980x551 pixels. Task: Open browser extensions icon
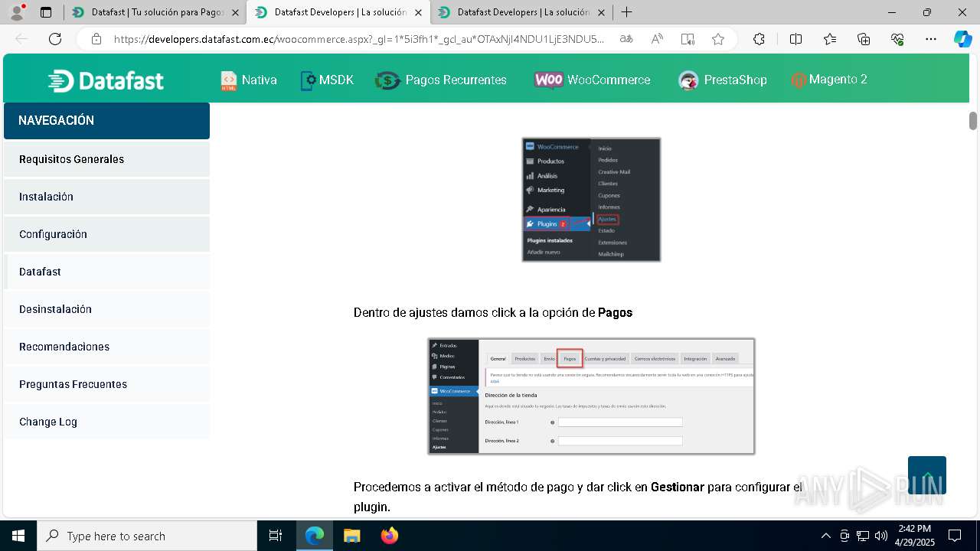pyautogui.click(x=759, y=39)
